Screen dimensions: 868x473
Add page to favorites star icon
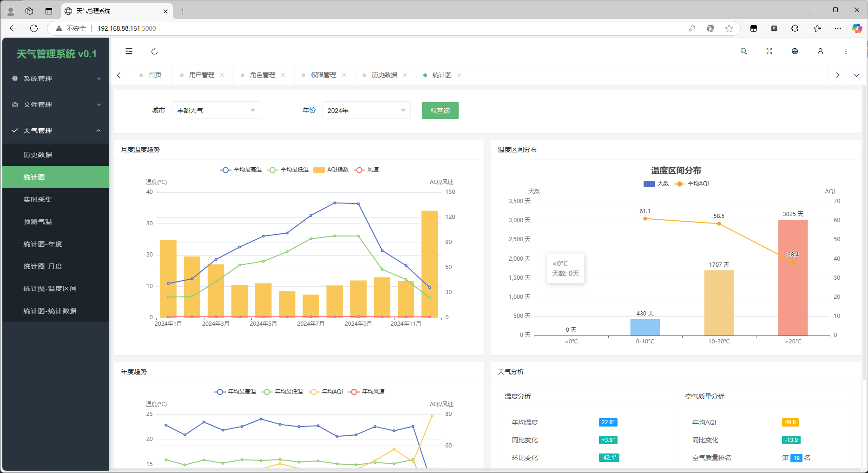[729, 28]
